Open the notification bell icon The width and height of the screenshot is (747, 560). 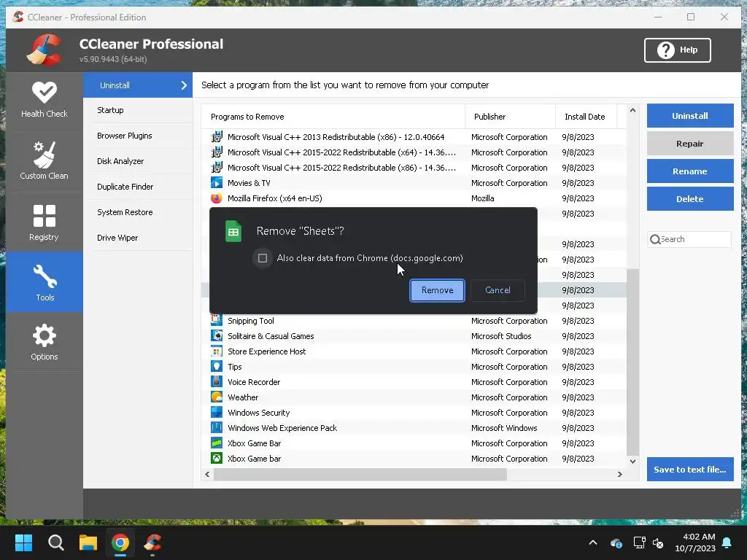point(727,542)
